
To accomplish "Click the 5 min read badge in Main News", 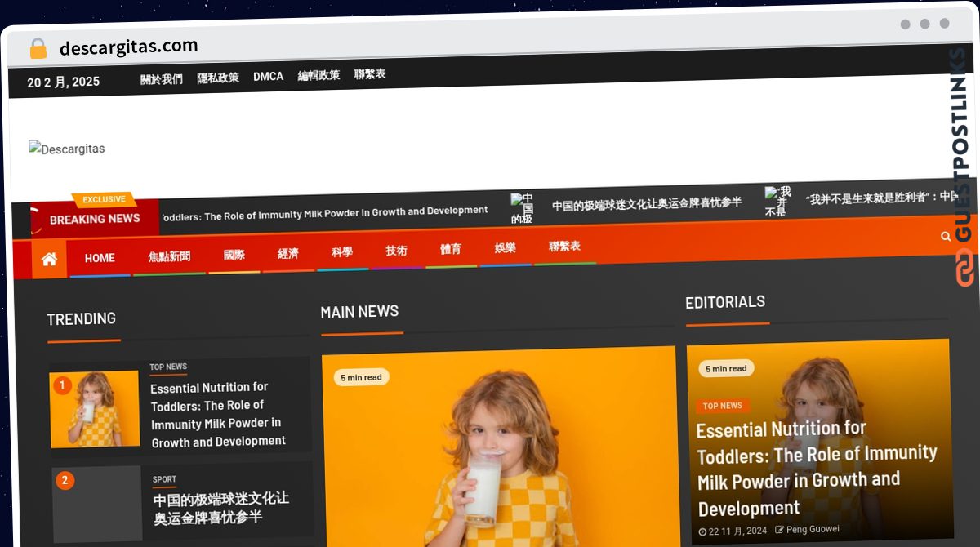I will (361, 377).
